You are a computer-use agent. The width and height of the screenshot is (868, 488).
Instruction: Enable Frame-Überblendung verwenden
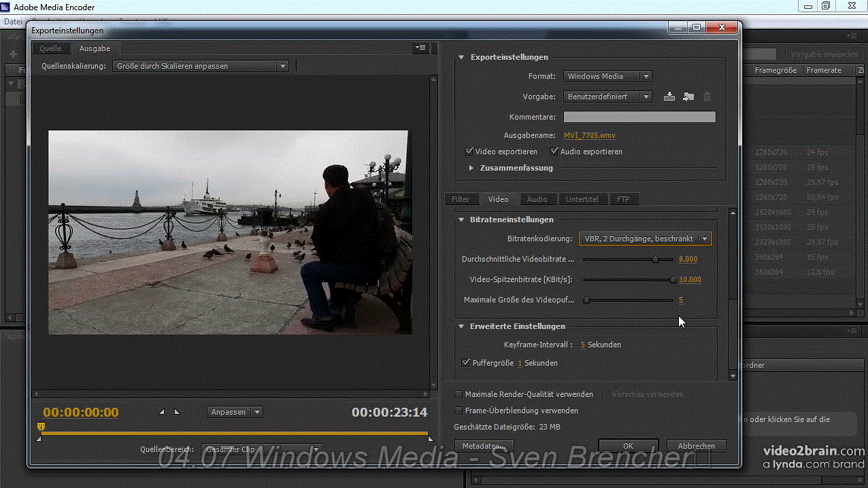458,411
